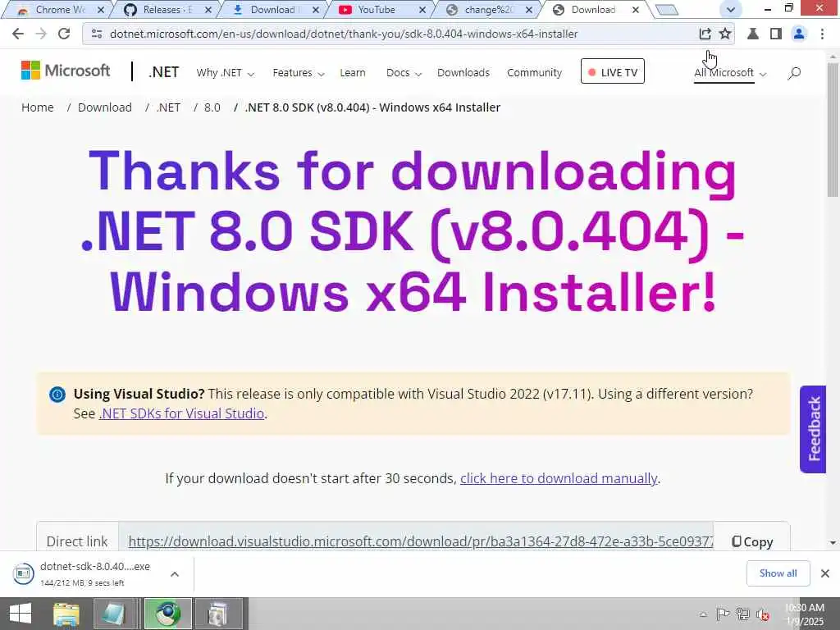Open the Windows Start button
The width and height of the screenshot is (840, 630).
tap(21, 614)
